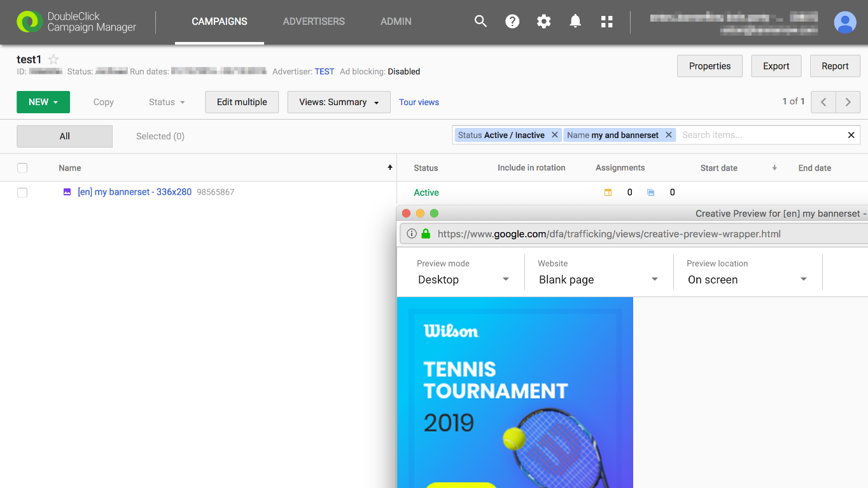Switch to the ADMIN tab
The width and height of the screenshot is (868, 488).
[x=396, y=22]
